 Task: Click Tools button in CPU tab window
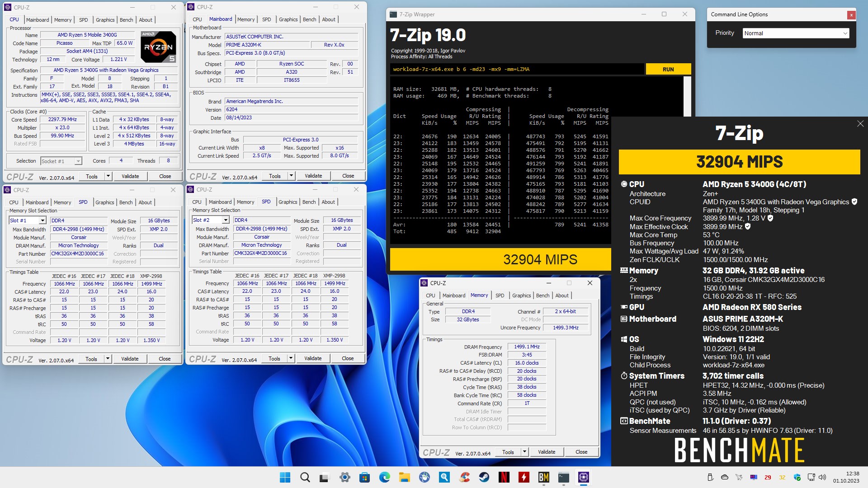(x=92, y=176)
